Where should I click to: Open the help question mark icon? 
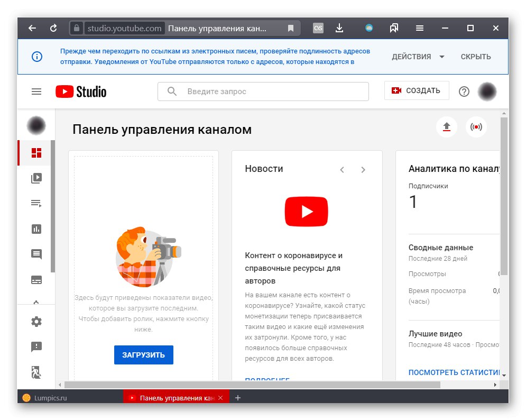point(464,92)
